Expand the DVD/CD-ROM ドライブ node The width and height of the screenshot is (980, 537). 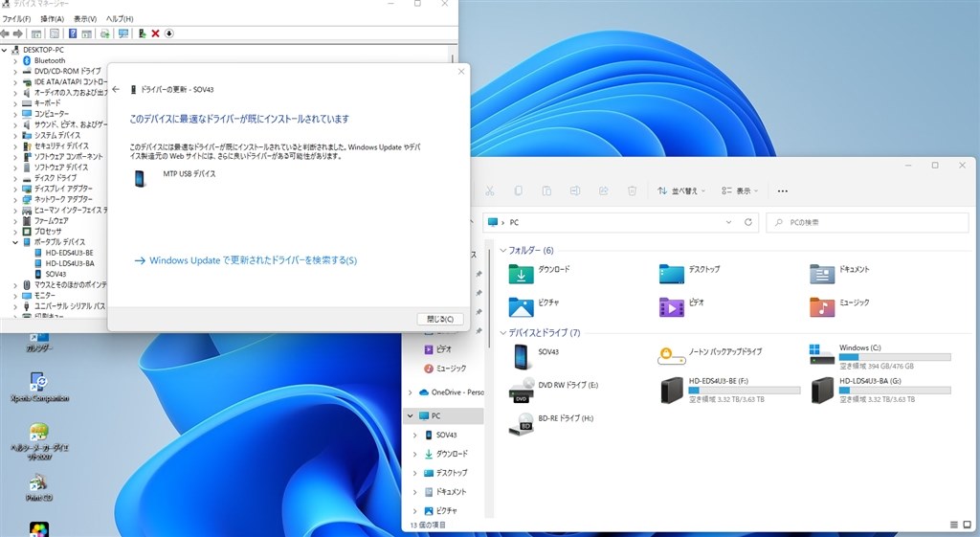pyautogui.click(x=15, y=71)
